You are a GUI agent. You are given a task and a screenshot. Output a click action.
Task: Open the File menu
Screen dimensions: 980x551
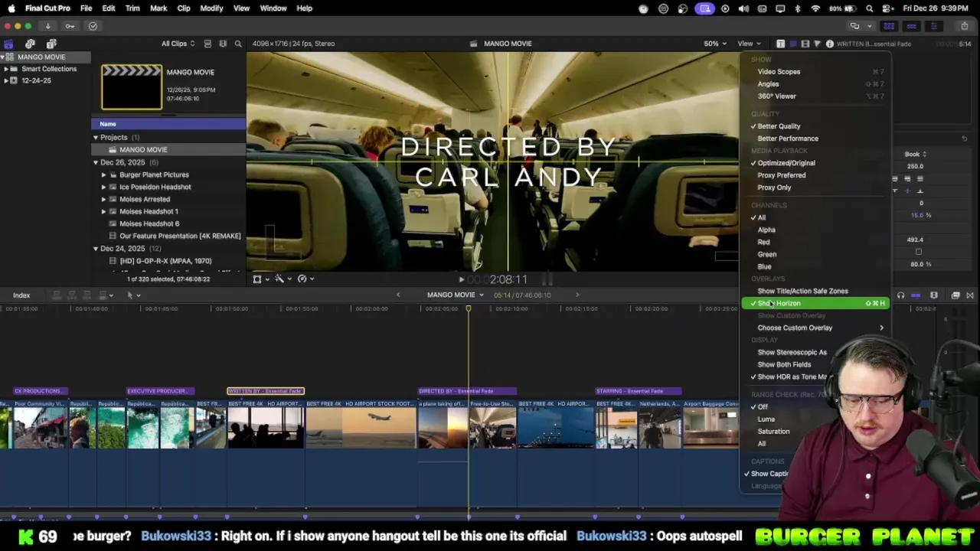(x=87, y=8)
